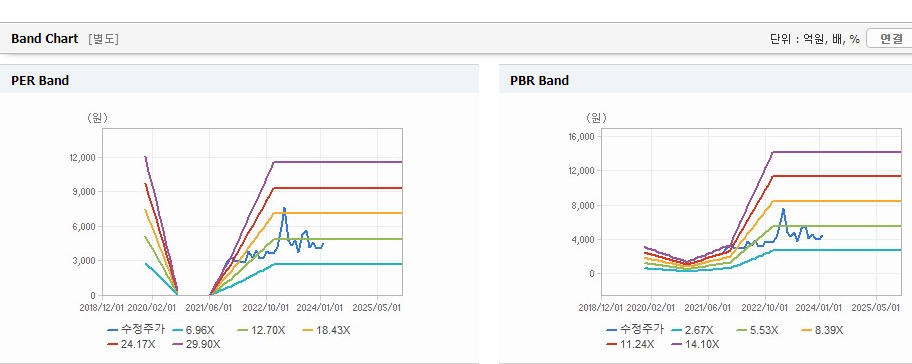
Task: Click 2022/10/01 x-axis label in PER Band
Action: pos(266,307)
